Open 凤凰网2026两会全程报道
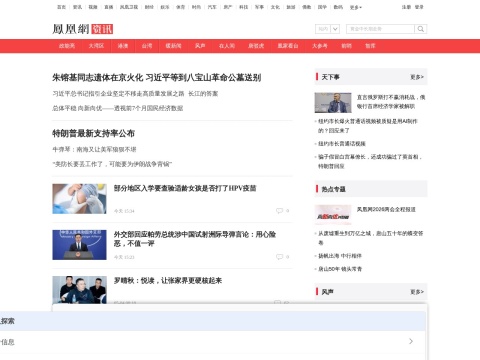Image resolution: width=480 pixels, height=360 pixels. click(386, 209)
